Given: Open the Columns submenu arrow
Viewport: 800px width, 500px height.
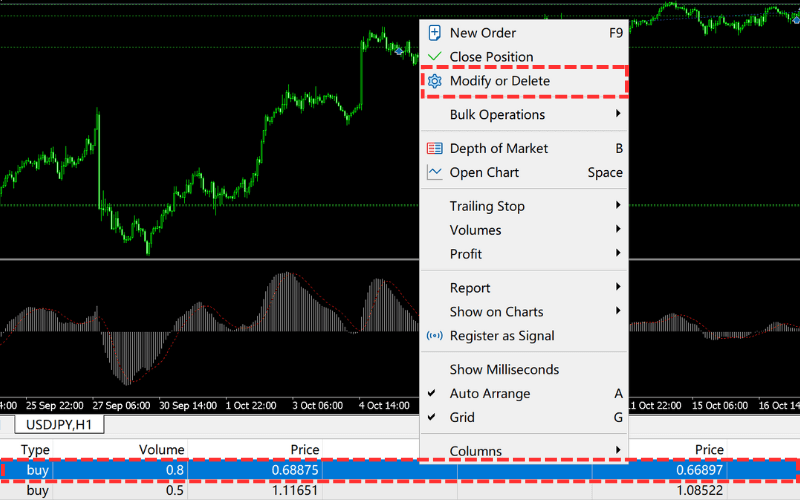Looking at the screenshot, I should tap(618, 451).
